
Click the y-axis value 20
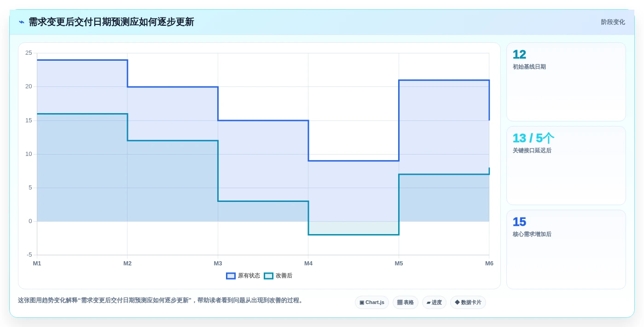tap(29, 86)
